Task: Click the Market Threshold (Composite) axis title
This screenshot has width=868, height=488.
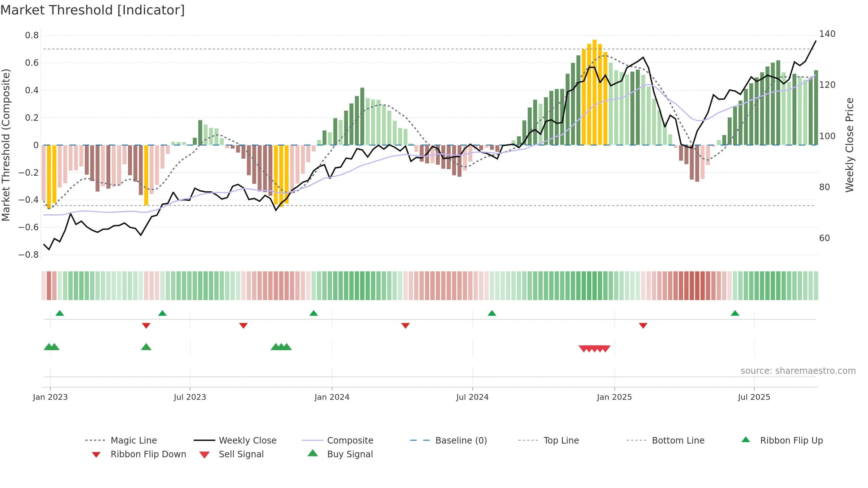Action: click(x=6, y=145)
